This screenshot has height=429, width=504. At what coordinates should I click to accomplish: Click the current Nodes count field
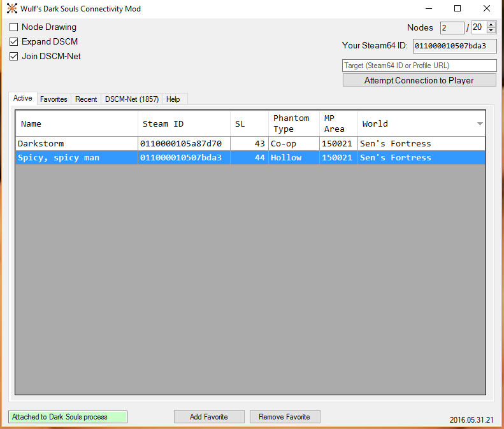click(452, 28)
